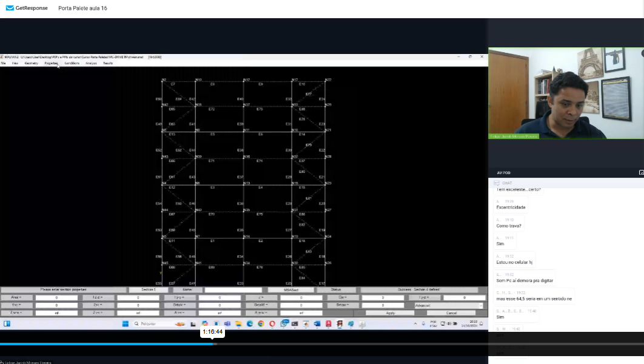Screen dimensions: 644x364
Task: Click the Area input field
Action: 56,298
